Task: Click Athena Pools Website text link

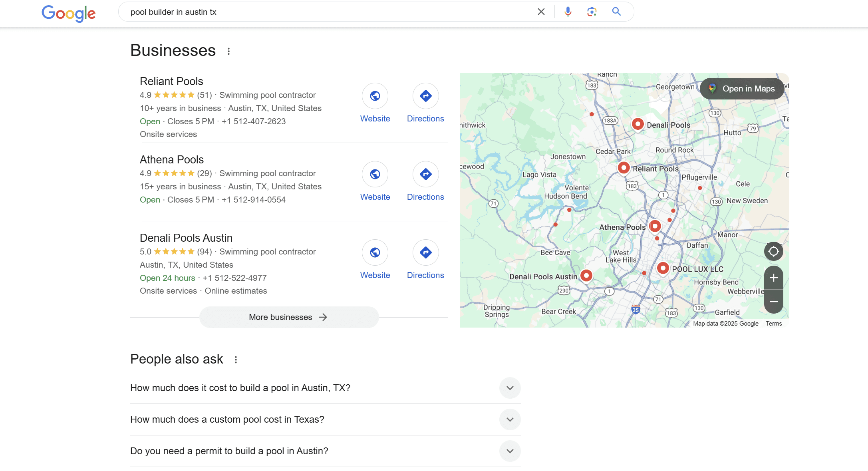Action: pos(375,197)
